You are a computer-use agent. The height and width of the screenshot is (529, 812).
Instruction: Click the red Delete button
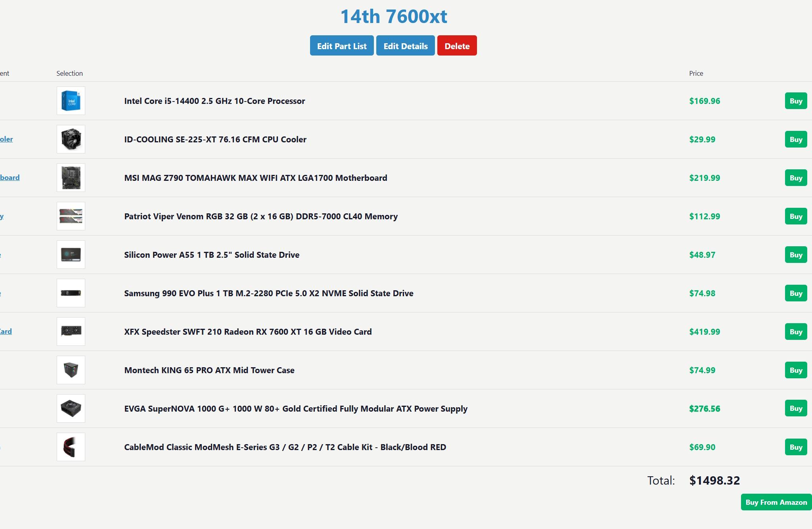pyautogui.click(x=457, y=46)
